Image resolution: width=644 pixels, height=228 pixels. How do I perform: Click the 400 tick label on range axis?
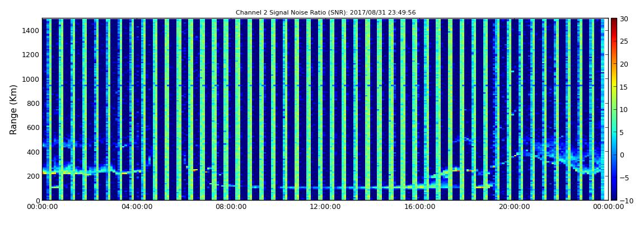33,152
